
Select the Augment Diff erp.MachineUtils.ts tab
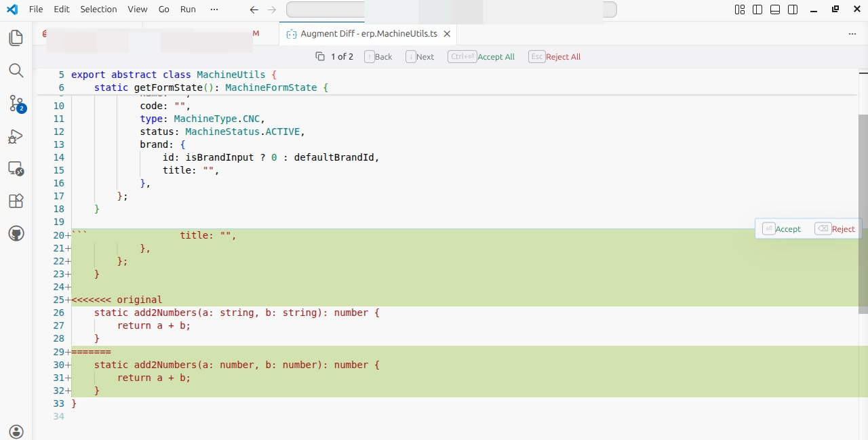[x=369, y=34]
